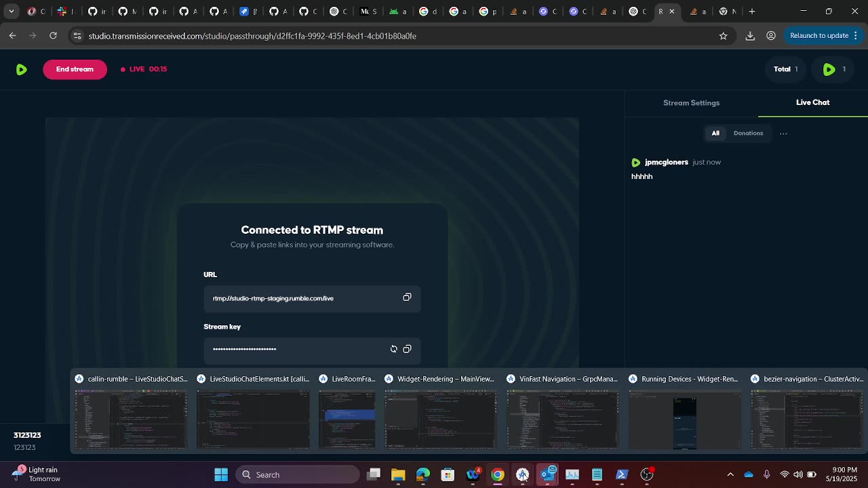Show hidden system tray icons

730,474
